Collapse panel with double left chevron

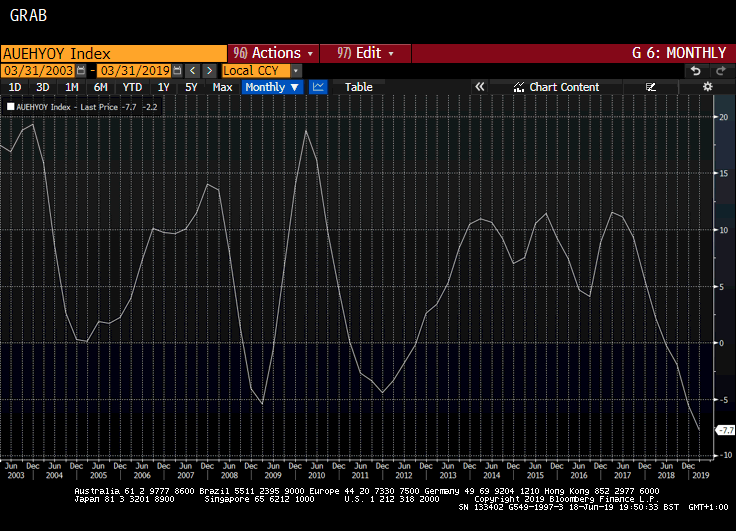(x=480, y=87)
